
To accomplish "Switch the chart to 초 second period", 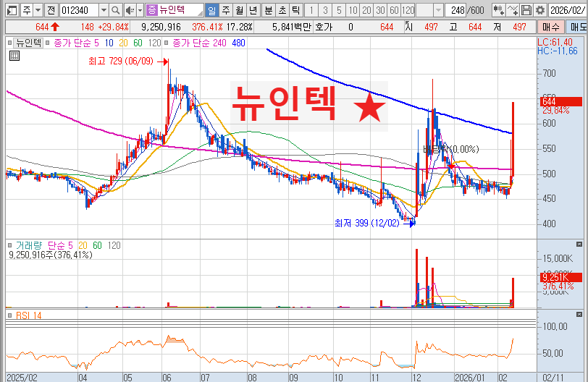I will pyautogui.click(x=282, y=10).
